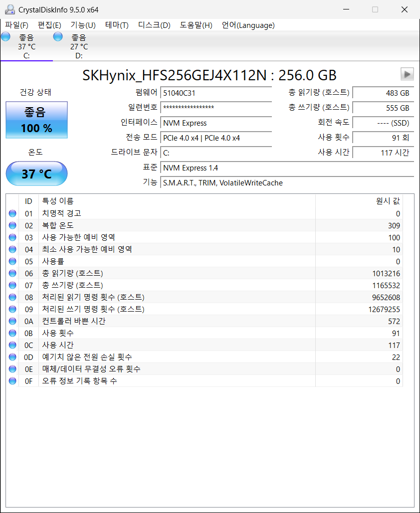
Task: Click the status orb for row 09
Action: click(12, 309)
